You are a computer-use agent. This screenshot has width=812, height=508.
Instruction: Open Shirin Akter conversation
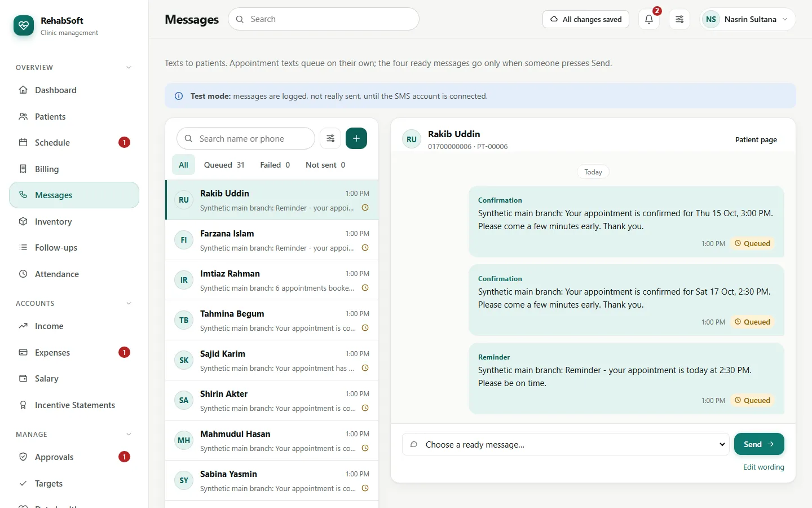pyautogui.click(x=272, y=400)
